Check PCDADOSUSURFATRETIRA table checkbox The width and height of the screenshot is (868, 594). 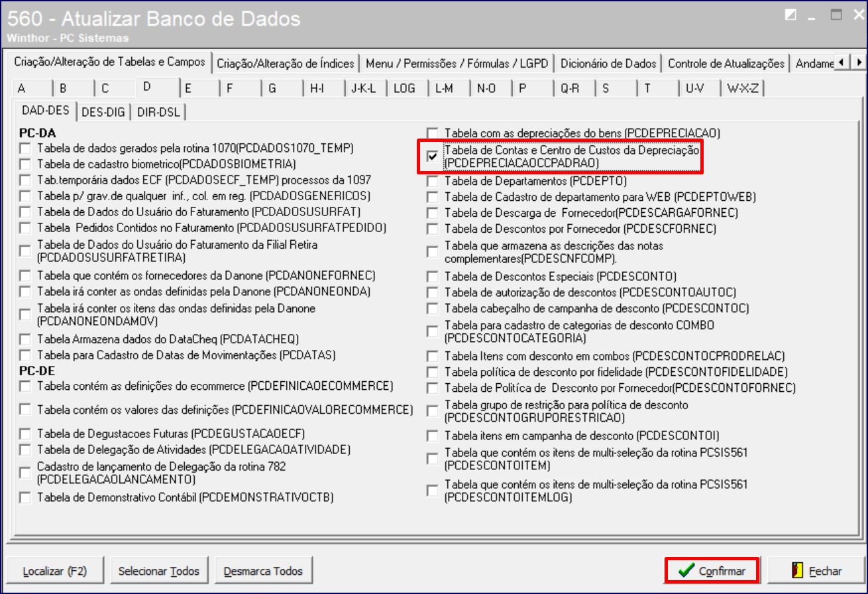click(25, 251)
